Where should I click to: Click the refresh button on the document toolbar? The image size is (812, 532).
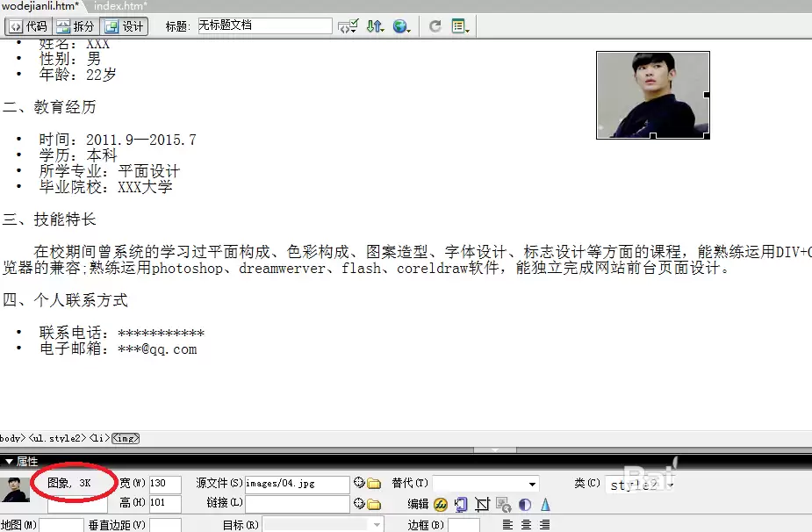pos(434,26)
